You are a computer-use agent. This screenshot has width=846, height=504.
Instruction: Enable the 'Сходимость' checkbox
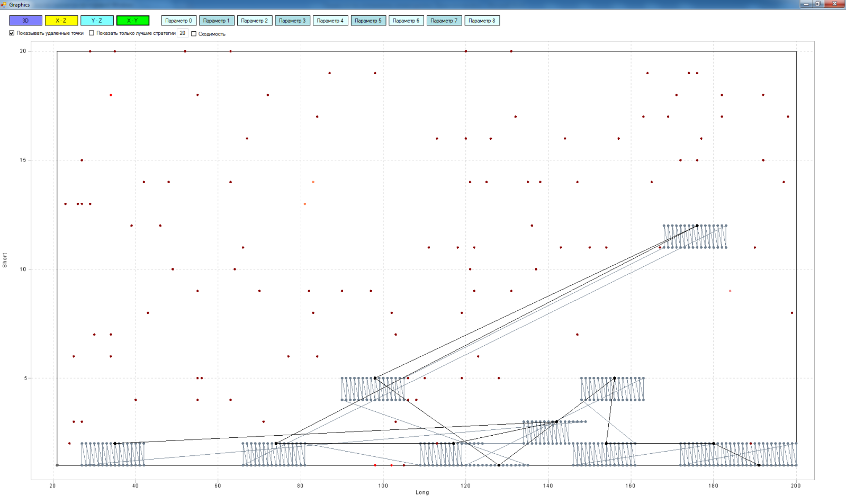pyautogui.click(x=194, y=34)
